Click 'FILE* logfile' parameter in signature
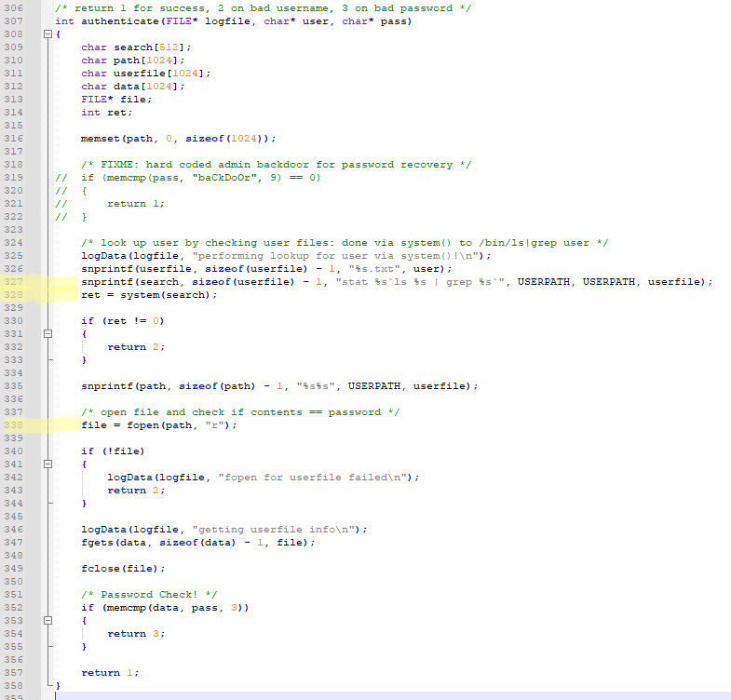The height and width of the screenshot is (700, 731). [x=208, y=21]
